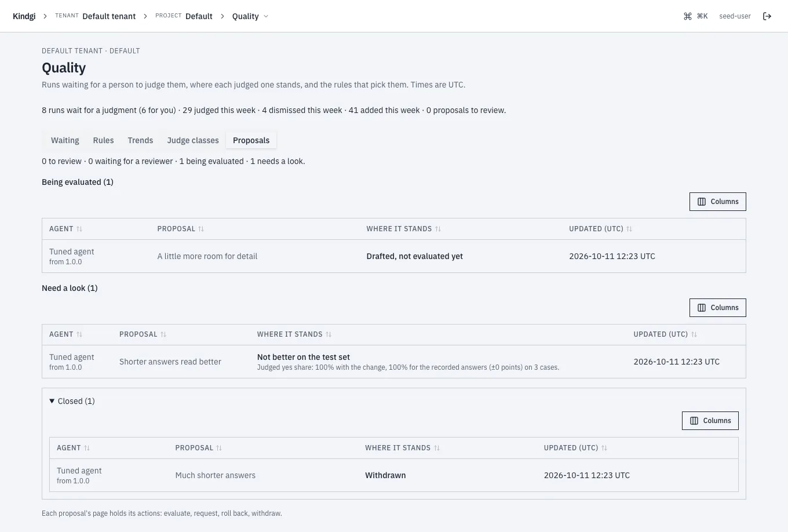The width and height of the screenshot is (788, 532).
Task: Click the "Withdrawn" status cell
Action: point(385,475)
